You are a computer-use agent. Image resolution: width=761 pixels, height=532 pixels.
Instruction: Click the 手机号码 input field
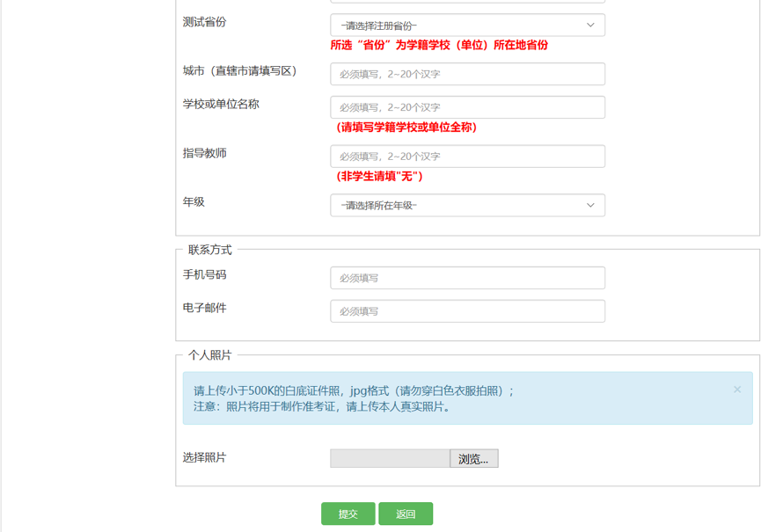pos(467,279)
